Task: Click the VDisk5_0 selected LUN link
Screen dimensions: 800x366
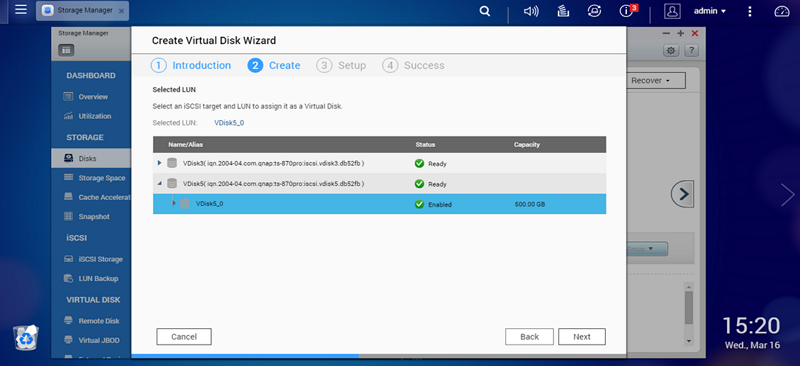Action: (229, 123)
